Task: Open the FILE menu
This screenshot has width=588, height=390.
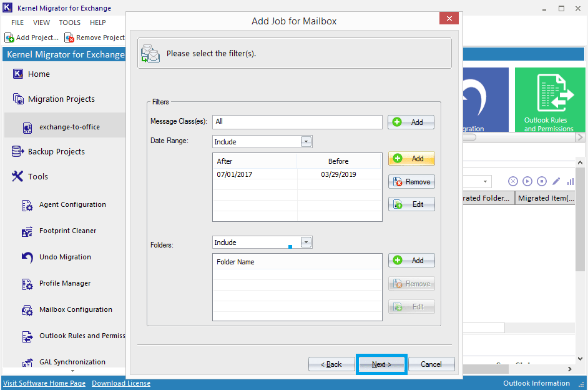Action: pyautogui.click(x=17, y=22)
